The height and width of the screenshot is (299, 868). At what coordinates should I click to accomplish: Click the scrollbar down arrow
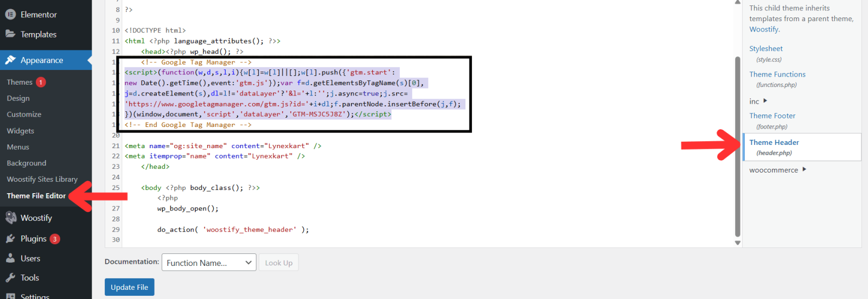coord(737,243)
